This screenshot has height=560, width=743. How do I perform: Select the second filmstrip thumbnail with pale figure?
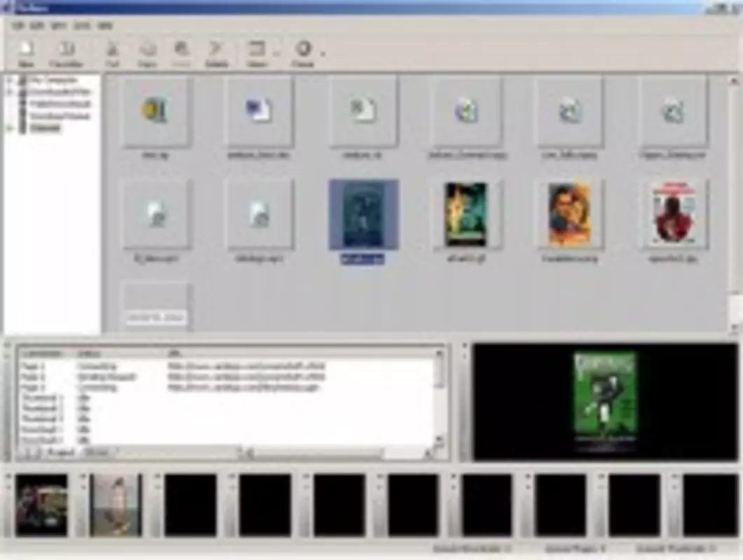click(x=116, y=505)
